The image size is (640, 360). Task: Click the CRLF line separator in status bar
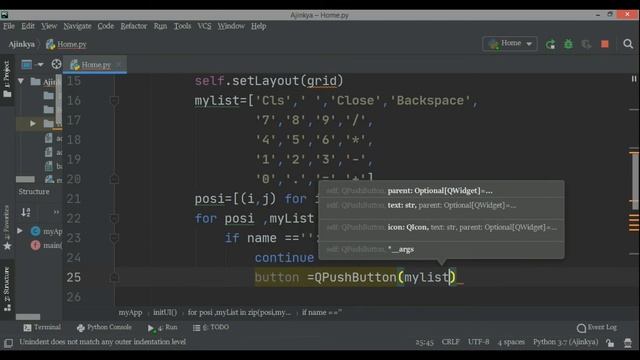coord(451,342)
